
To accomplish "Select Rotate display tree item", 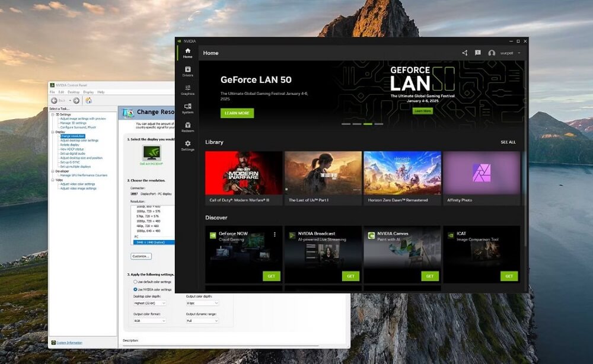I will (x=70, y=145).
